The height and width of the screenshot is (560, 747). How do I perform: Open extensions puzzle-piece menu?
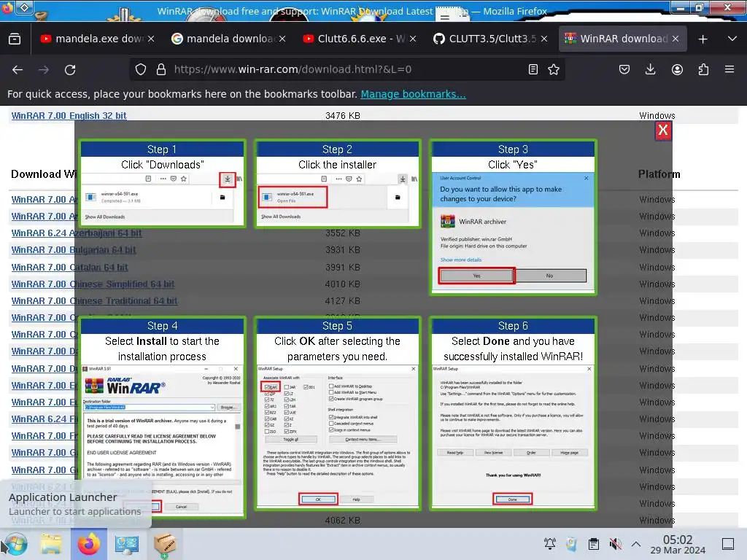pos(703,69)
